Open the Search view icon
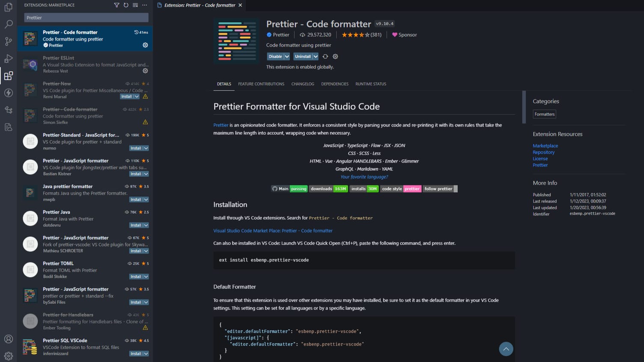This screenshot has width=644, height=362. (x=8, y=24)
